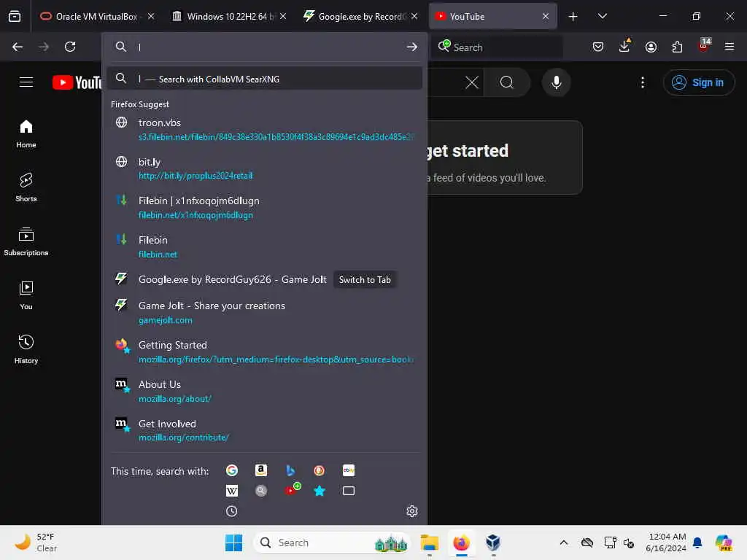Close the YouTube tab
The image size is (747, 560).
546,17
